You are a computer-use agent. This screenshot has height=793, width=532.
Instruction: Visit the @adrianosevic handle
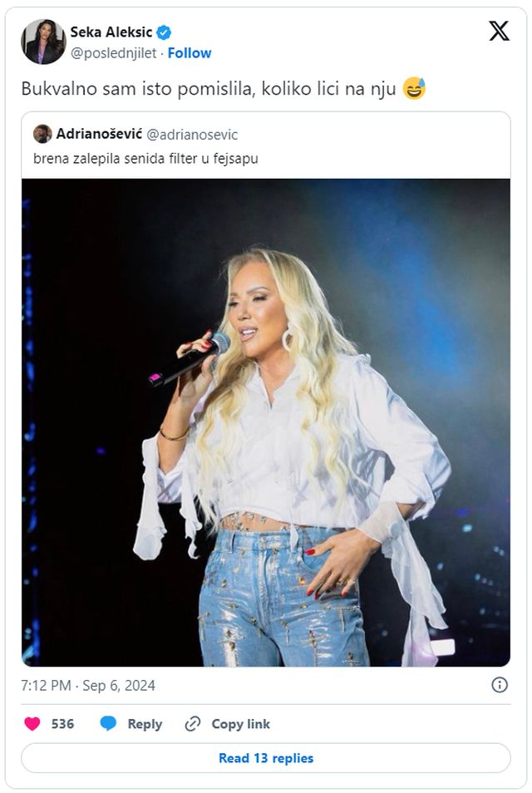pyautogui.click(x=192, y=135)
